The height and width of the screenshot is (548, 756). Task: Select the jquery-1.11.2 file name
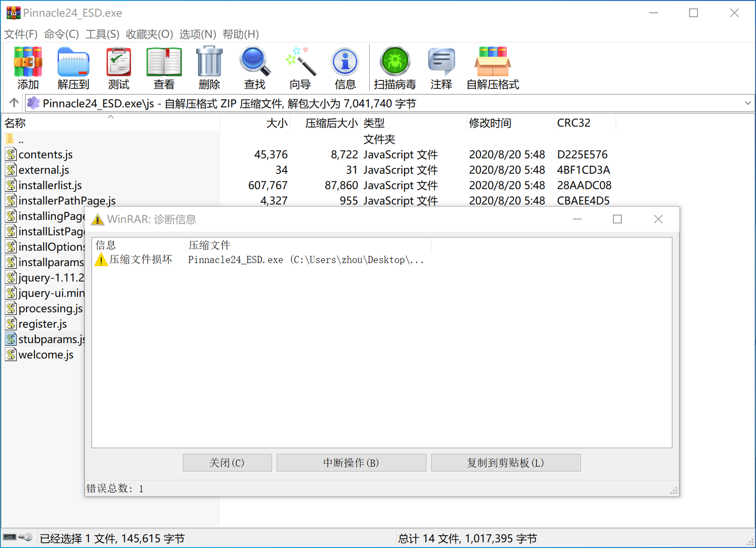tap(51, 278)
